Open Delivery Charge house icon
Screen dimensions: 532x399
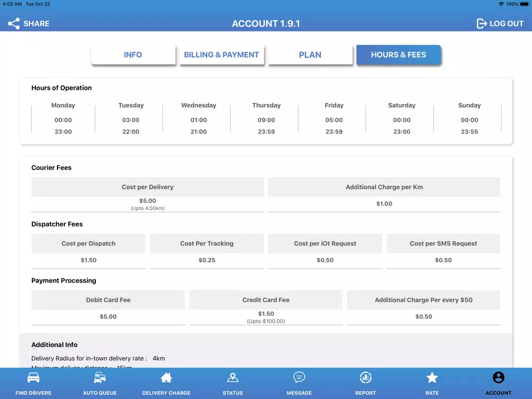(x=166, y=377)
